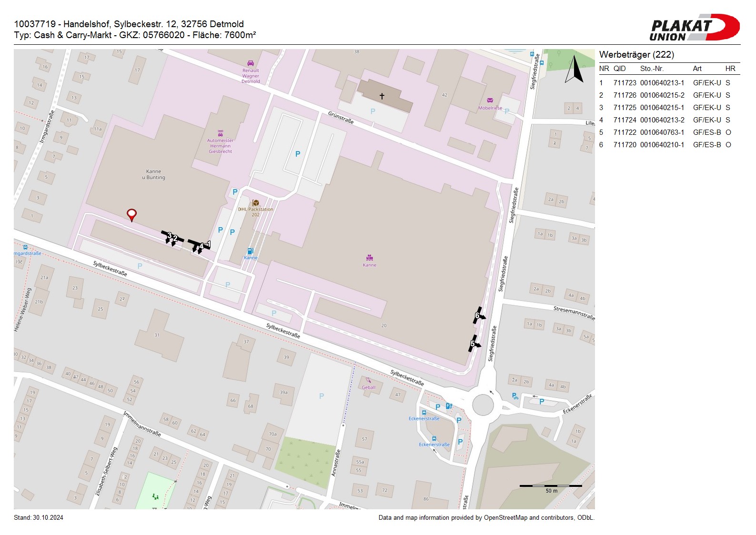Click the north arrow compass symbol

575,70
